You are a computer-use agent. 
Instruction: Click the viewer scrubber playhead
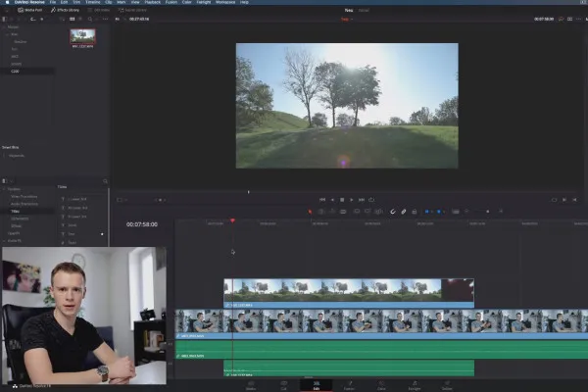click(x=248, y=192)
